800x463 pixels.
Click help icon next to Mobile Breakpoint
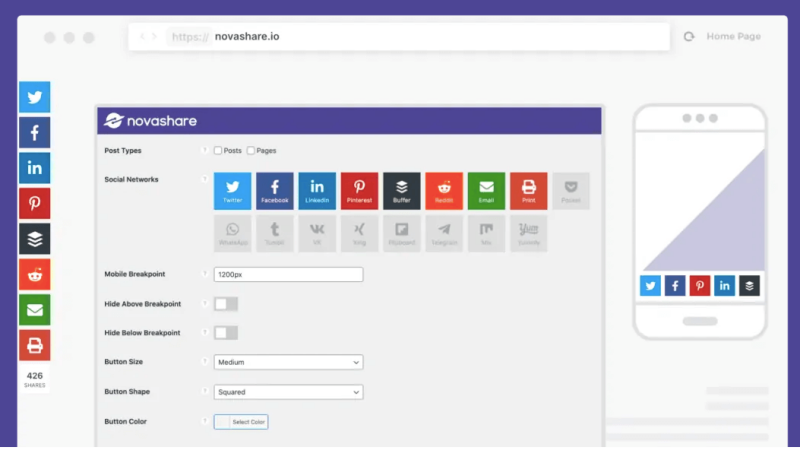[x=205, y=274]
